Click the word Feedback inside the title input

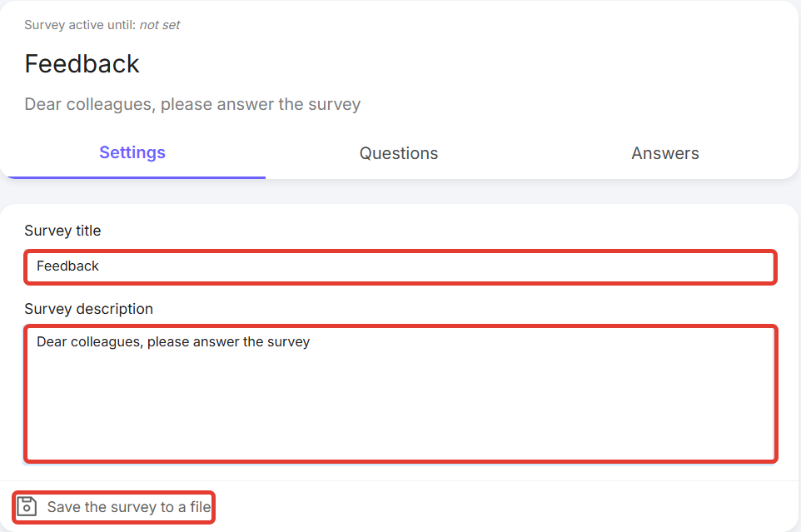67,266
